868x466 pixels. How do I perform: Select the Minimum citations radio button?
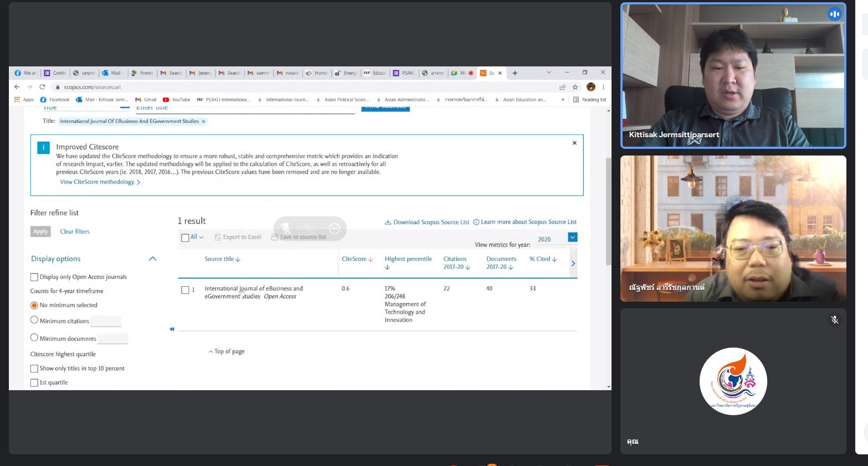click(34, 320)
